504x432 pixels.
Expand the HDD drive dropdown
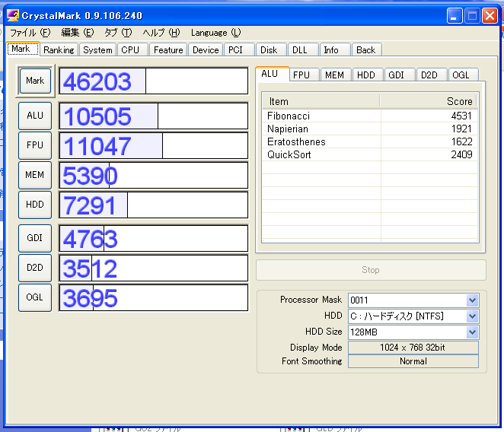coord(472,316)
